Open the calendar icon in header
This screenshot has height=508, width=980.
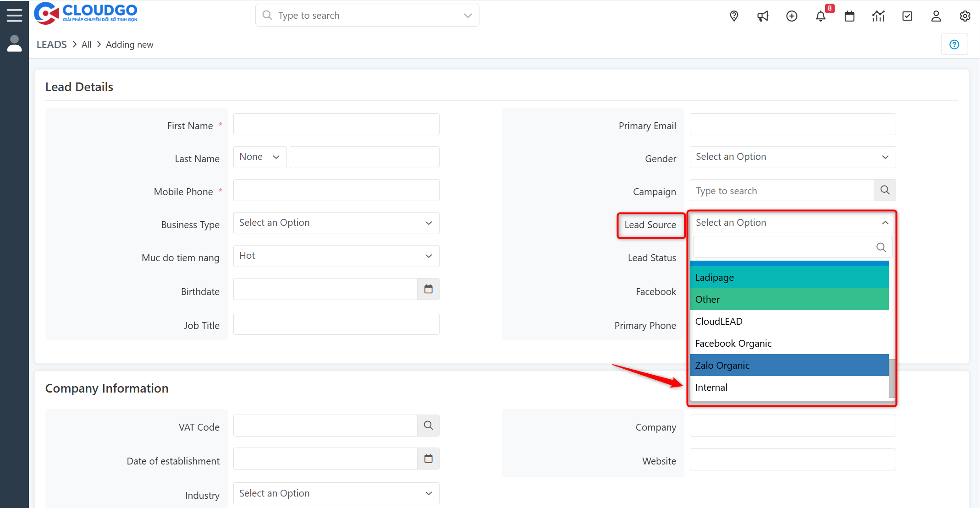point(849,16)
